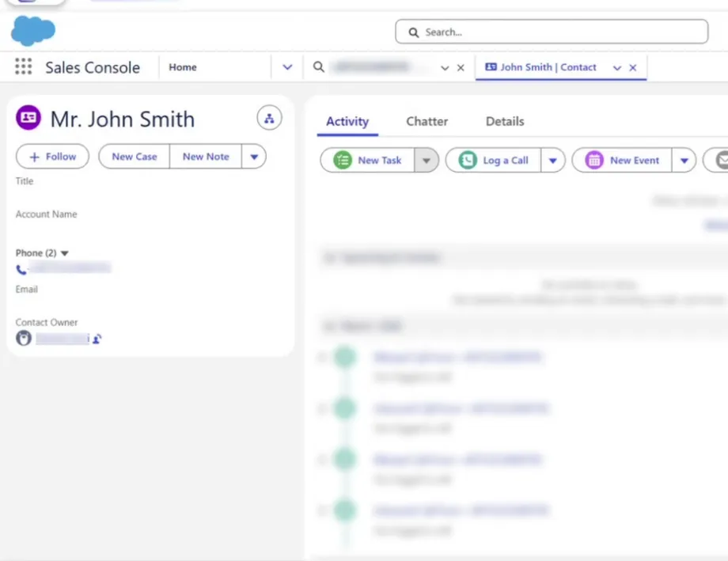Open the navigation menu chevron beside Home
The width and height of the screenshot is (728, 561).
[287, 67]
